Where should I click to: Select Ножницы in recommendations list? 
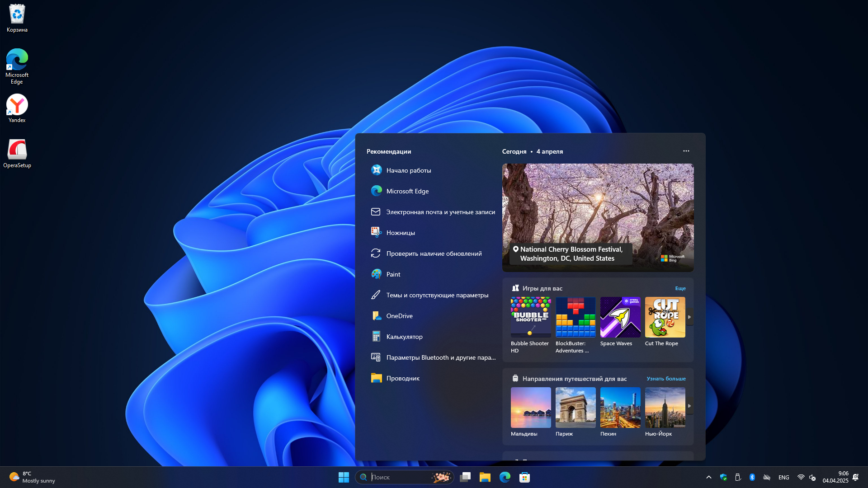(401, 233)
